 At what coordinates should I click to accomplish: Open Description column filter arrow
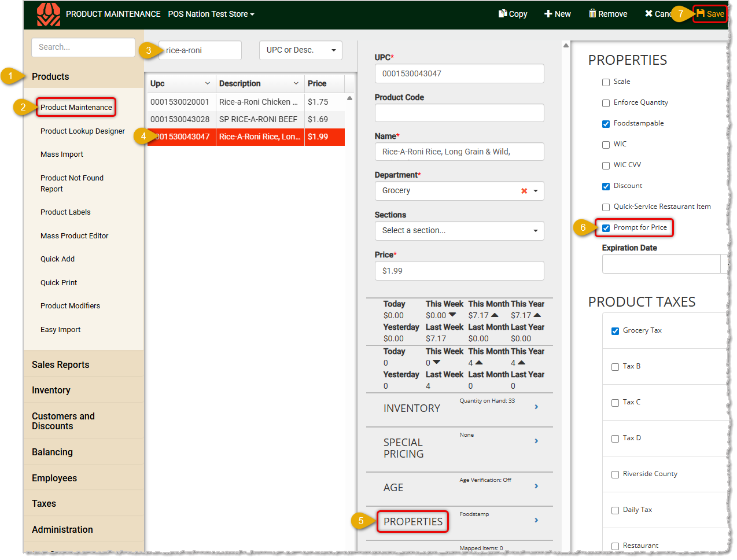click(296, 83)
